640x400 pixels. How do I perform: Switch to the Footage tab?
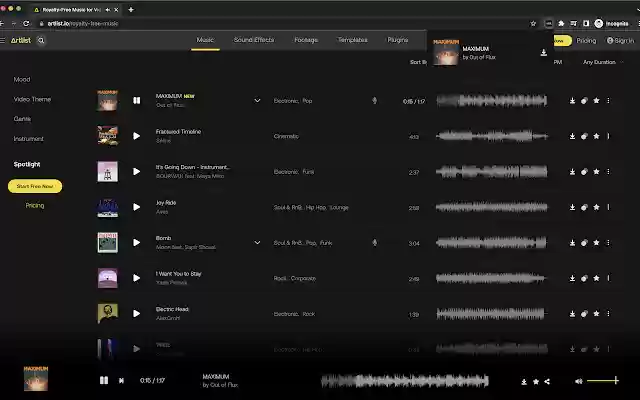[306, 40]
